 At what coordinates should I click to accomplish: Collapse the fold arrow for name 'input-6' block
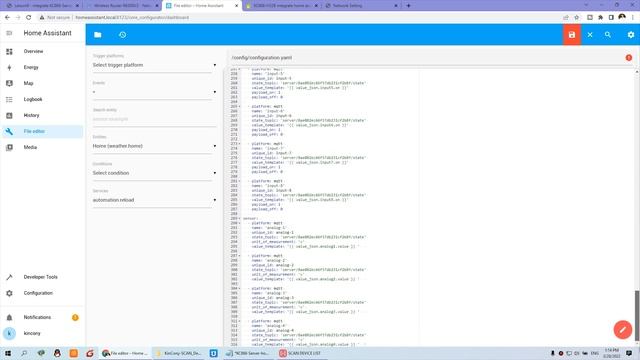[x=240, y=107]
